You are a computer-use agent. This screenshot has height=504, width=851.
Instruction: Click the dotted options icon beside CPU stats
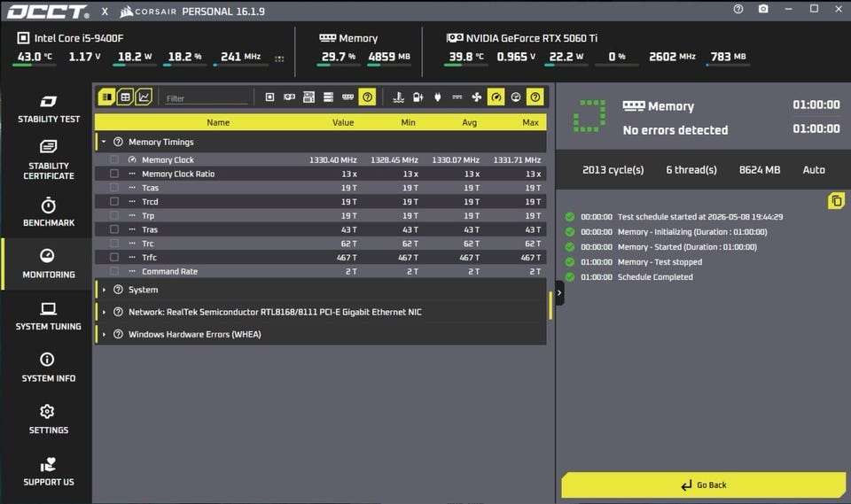click(x=279, y=58)
